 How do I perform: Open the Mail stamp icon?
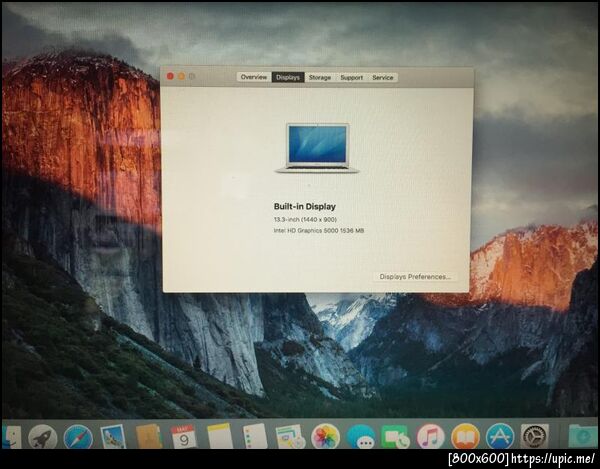click(x=113, y=436)
